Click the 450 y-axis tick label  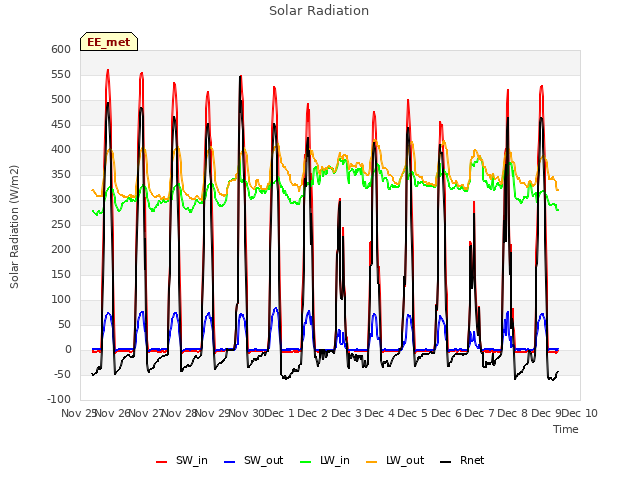[61, 124]
